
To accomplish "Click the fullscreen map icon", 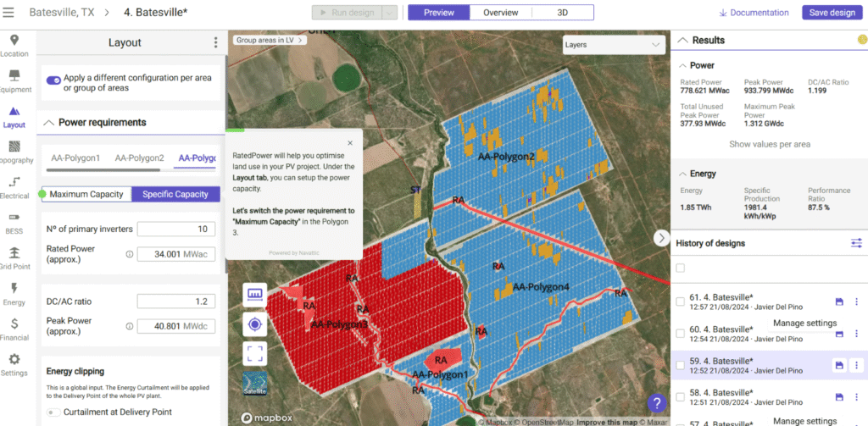I will point(254,354).
